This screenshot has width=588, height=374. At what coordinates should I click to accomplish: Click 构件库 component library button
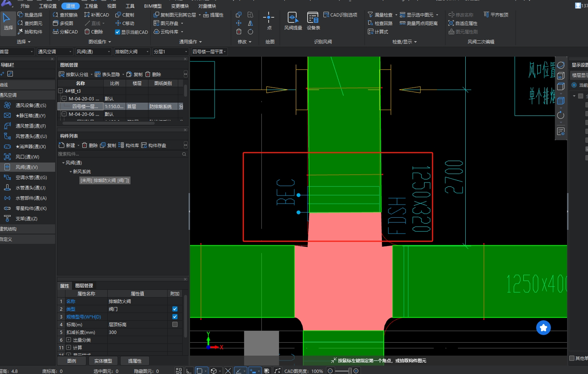pos(129,145)
